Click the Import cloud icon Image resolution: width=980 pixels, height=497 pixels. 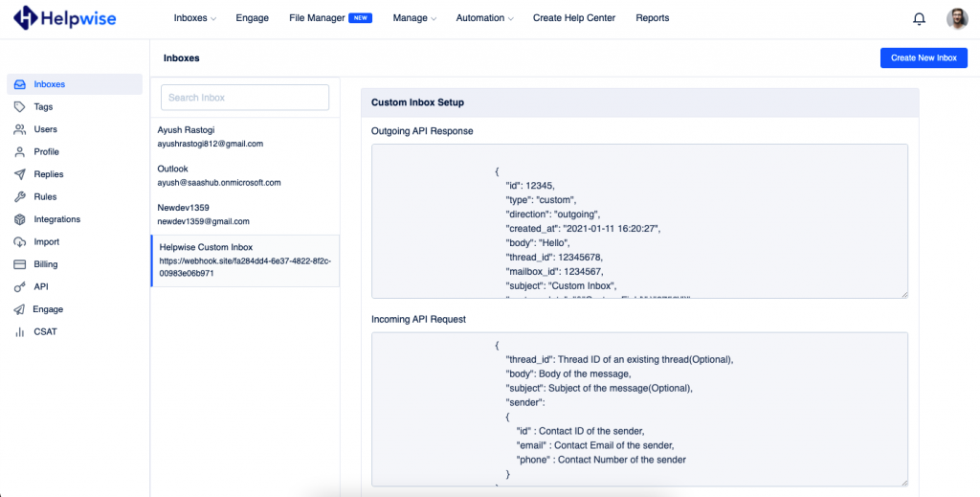point(20,242)
